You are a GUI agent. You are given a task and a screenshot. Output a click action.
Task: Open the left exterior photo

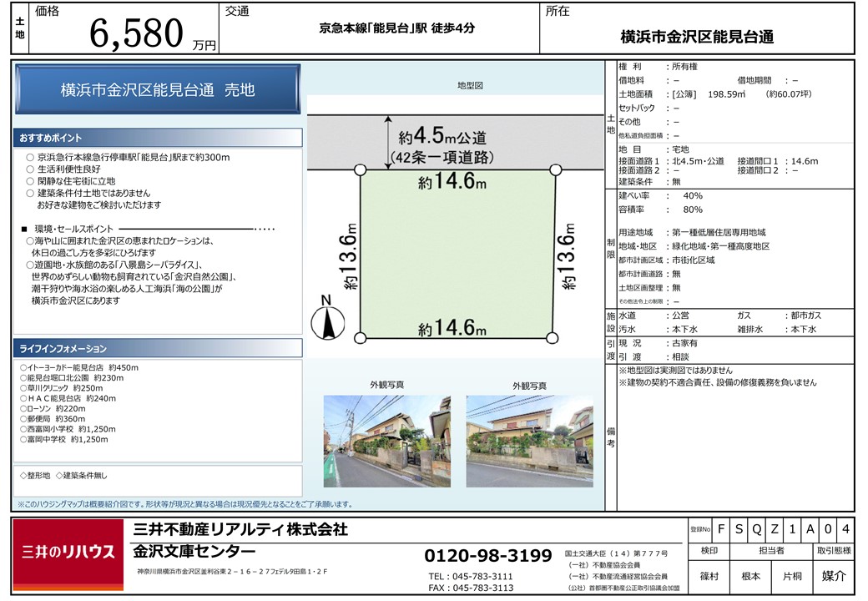[387, 441]
